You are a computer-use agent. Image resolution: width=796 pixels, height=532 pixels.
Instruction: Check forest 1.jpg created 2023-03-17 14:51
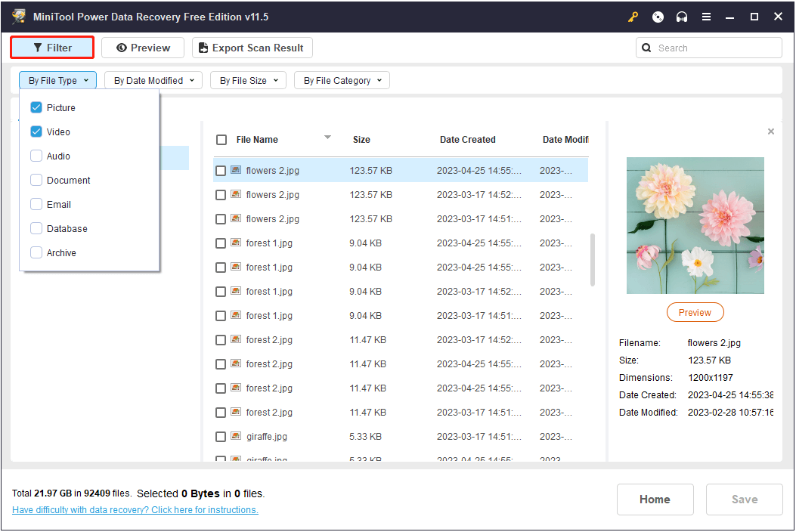(x=220, y=316)
